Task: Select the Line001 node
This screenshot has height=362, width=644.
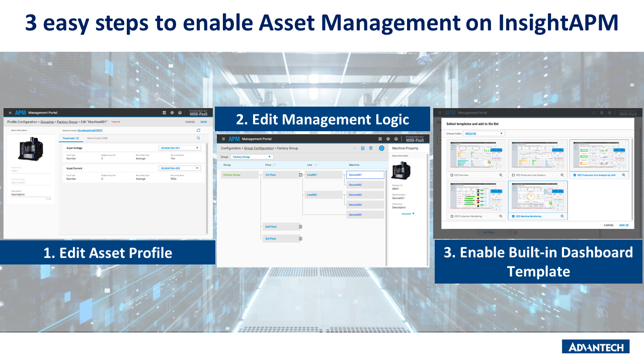Action: click(x=324, y=175)
